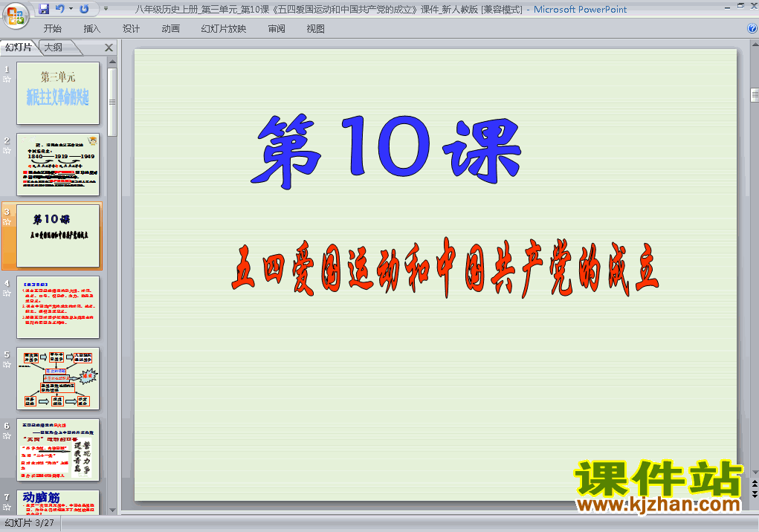Screen dimensions: 759x532
Task: Select slide 4 thumbnail with red text list
Action: [58, 307]
